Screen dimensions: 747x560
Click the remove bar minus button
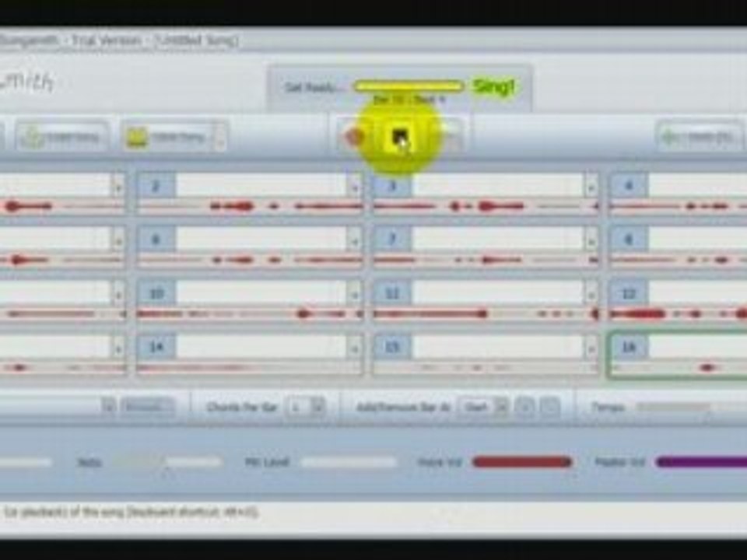(550, 407)
